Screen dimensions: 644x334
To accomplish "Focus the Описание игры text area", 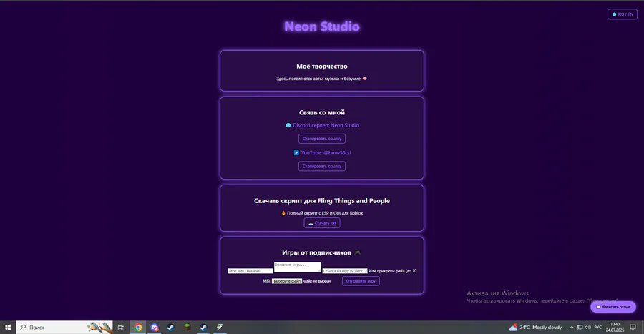I will point(298,267).
